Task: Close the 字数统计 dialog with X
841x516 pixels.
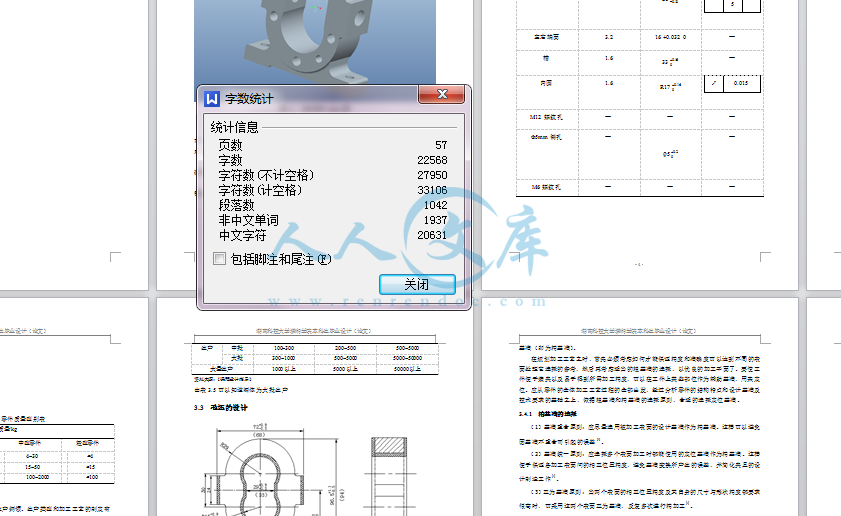Action: pyautogui.click(x=441, y=95)
